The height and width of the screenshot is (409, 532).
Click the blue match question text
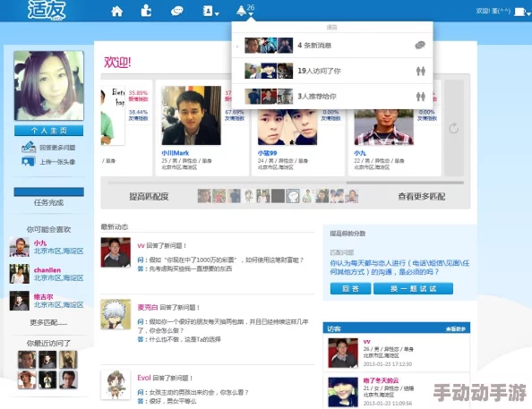[x=399, y=268]
